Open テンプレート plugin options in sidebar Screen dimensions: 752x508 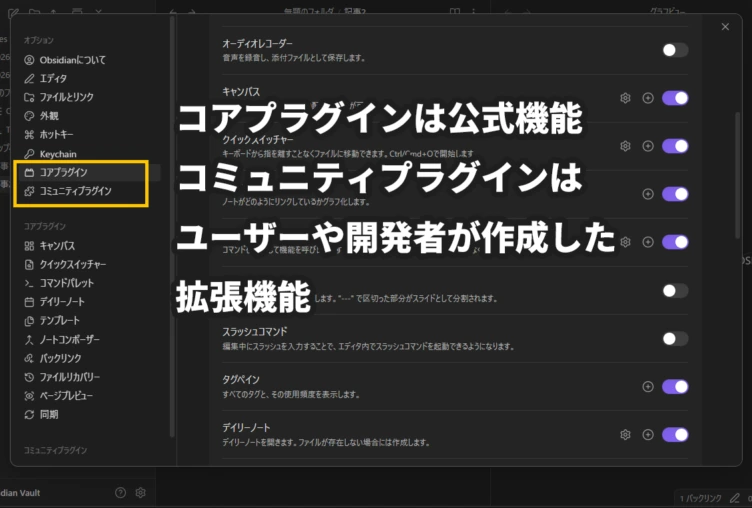62,321
